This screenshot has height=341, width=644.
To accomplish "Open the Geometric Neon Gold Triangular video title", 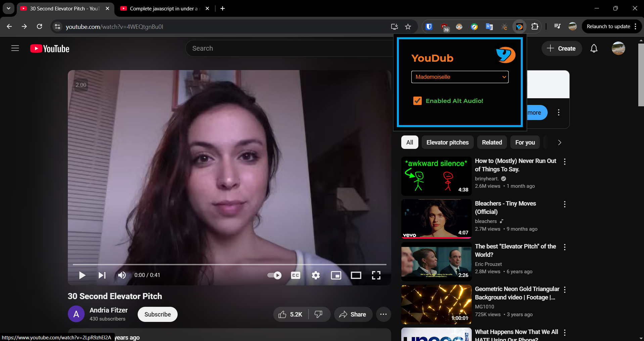I will pyautogui.click(x=517, y=293).
